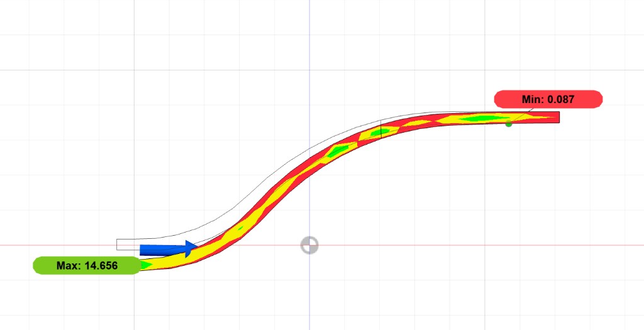Click the green minimum probe point

(508, 124)
